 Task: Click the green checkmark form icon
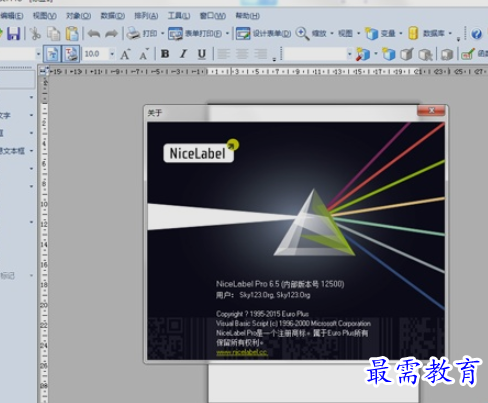click(x=468, y=54)
